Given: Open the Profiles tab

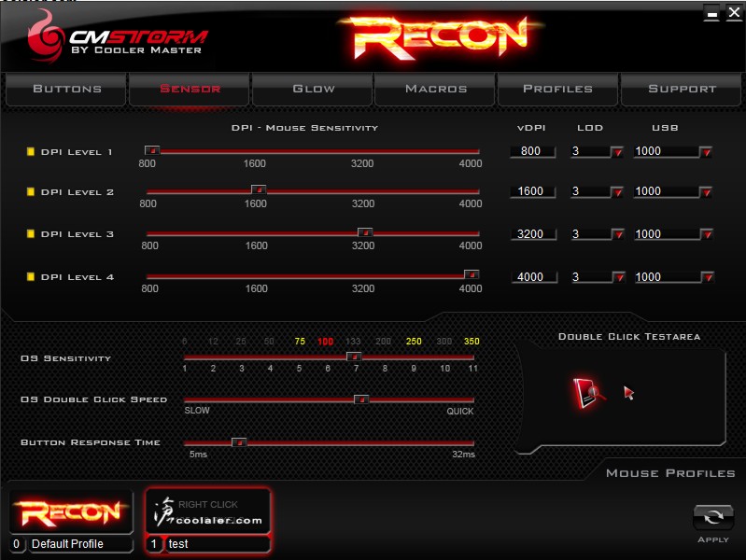Looking at the screenshot, I should pyautogui.click(x=558, y=89).
